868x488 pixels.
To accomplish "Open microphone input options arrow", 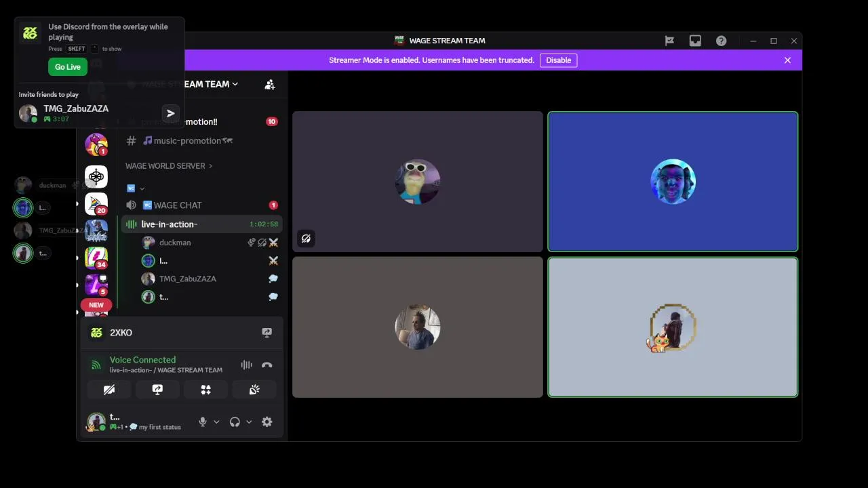I will pyautogui.click(x=216, y=422).
